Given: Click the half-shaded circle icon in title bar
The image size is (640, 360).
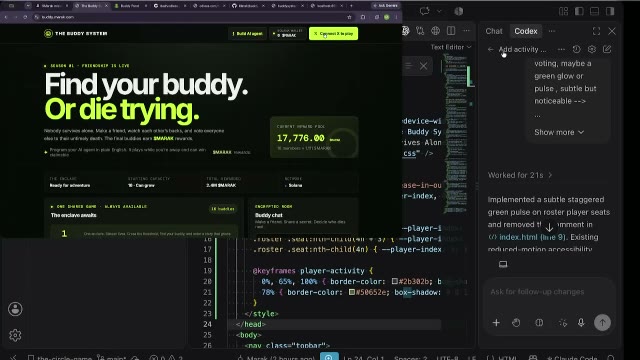Looking at the screenshot, I should (x=459, y=11).
